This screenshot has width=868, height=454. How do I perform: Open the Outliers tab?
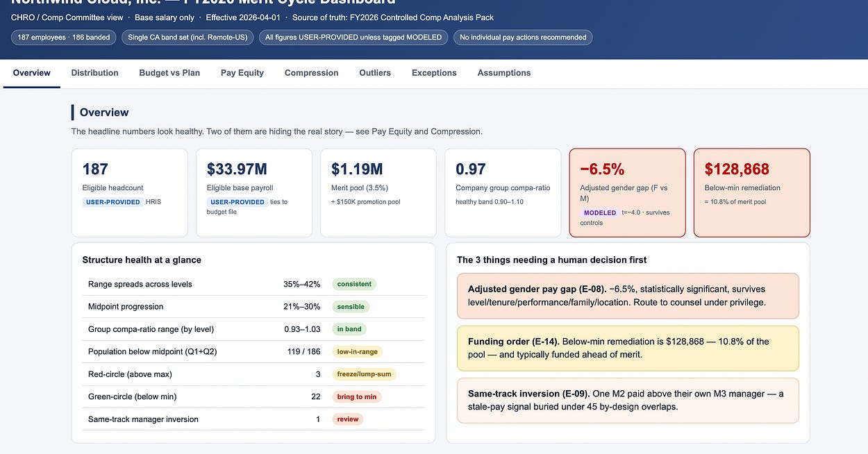pos(375,73)
